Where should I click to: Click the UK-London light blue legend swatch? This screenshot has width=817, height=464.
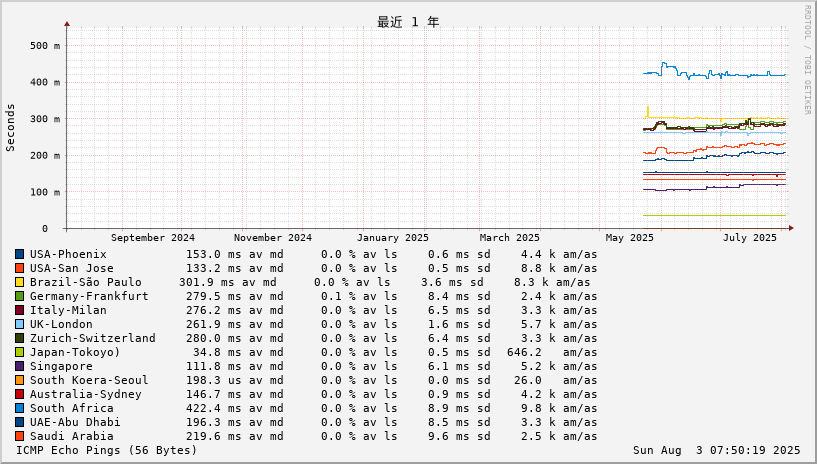click(x=19, y=324)
